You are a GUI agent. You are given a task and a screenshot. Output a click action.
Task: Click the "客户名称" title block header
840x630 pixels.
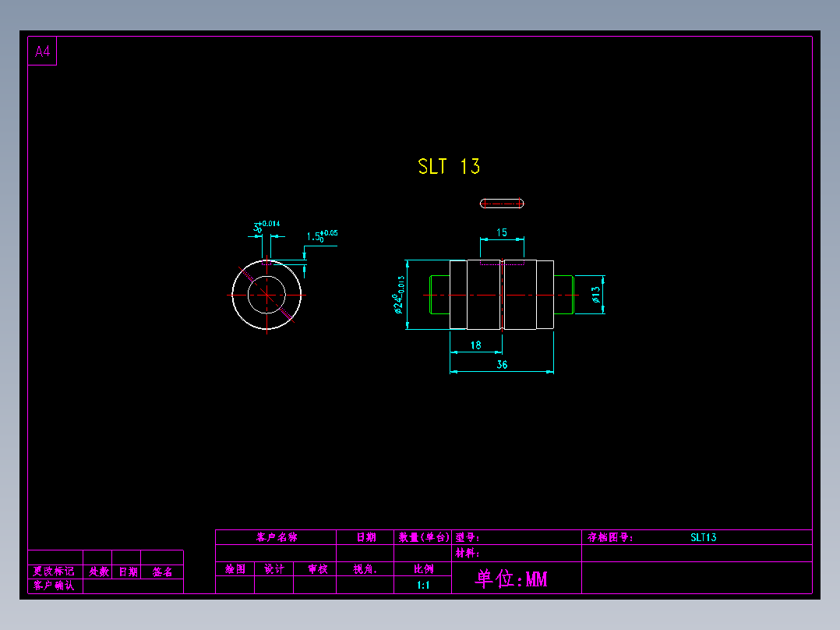[x=277, y=537]
